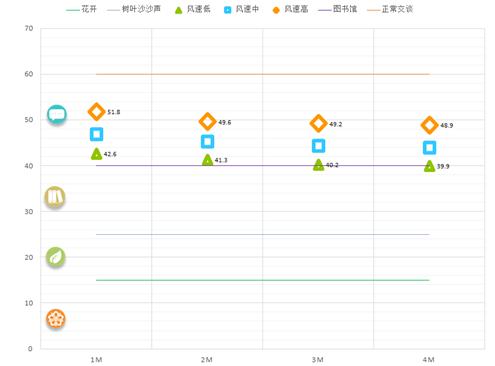Select the orange diamond marker at 4M
The height and width of the screenshot is (366, 495).
(429, 125)
